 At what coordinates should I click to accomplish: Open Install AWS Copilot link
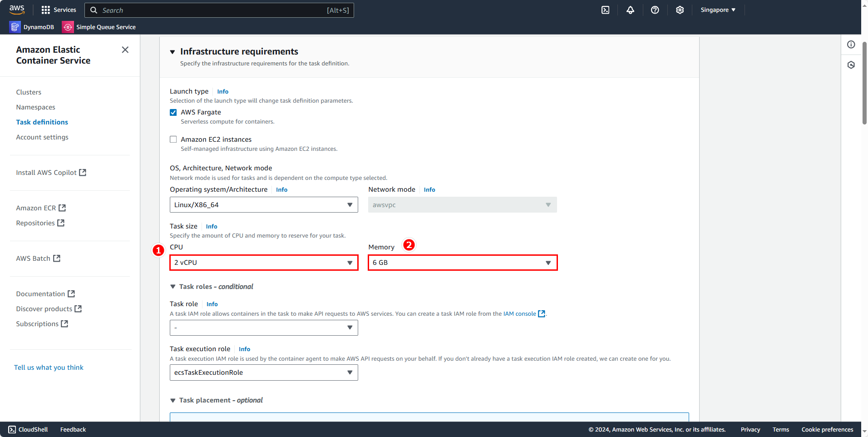51,173
